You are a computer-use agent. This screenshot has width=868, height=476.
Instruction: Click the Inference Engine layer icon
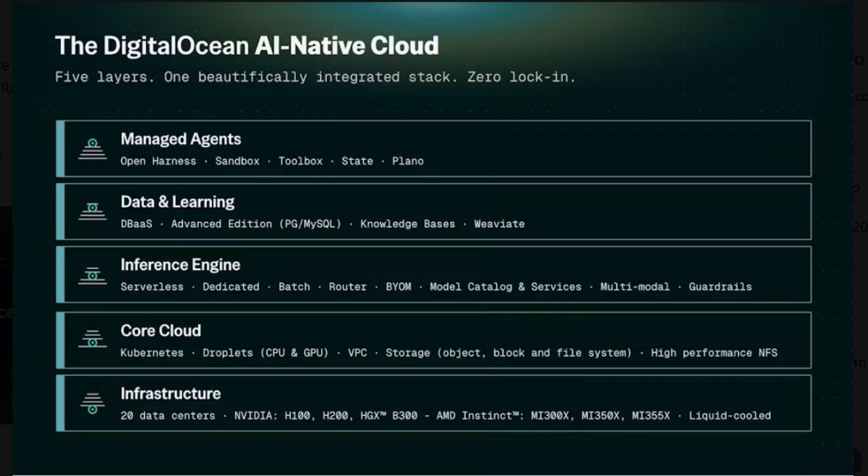(93, 274)
